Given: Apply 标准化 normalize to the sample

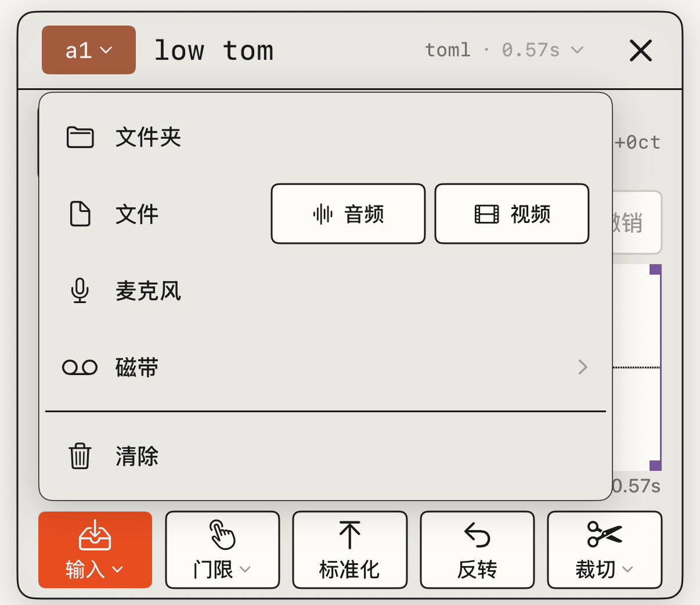Looking at the screenshot, I should pyautogui.click(x=350, y=550).
